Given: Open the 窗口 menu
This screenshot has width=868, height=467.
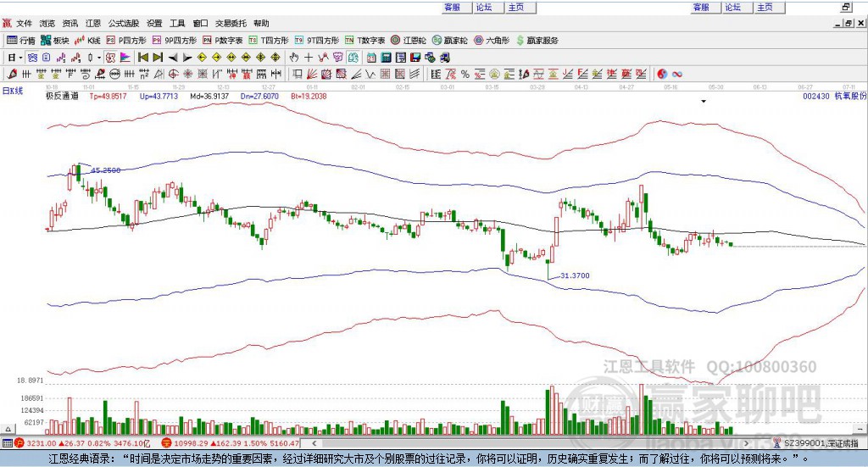Looking at the screenshot, I should tap(200, 23).
